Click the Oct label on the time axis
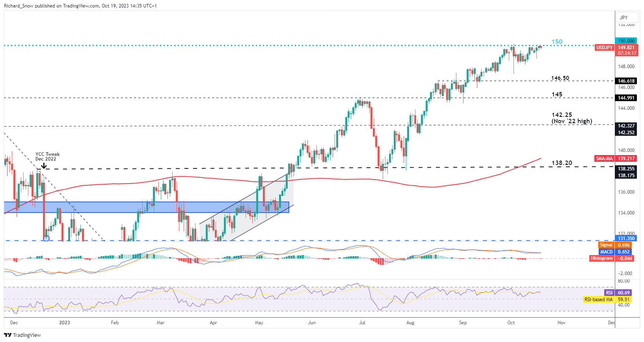This screenshot has width=644, height=342. pyautogui.click(x=511, y=323)
